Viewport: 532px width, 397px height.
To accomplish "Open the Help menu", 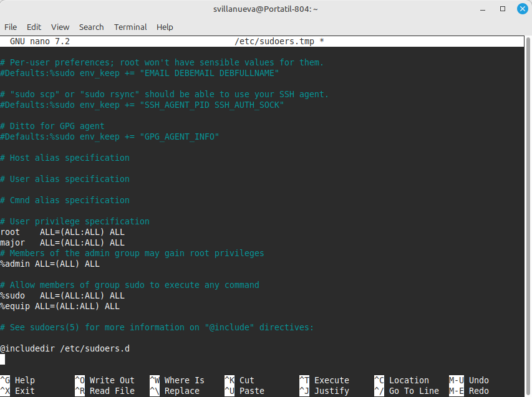I will tap(165, 27).
